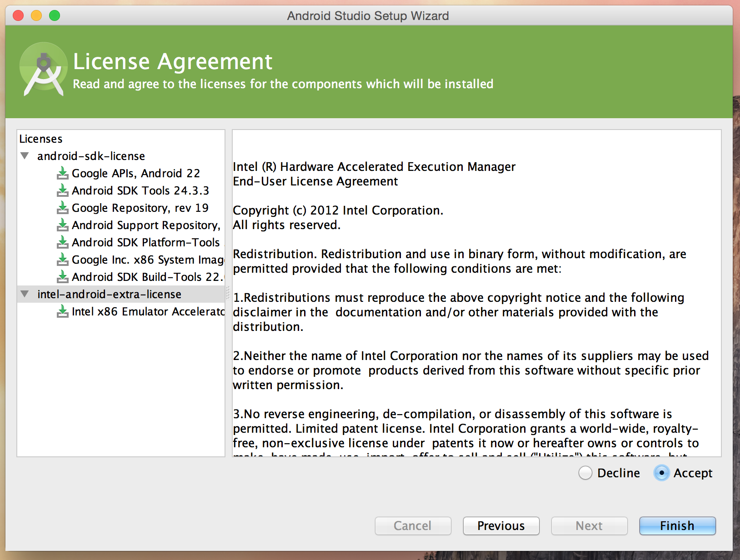The image size is (740, 560).
Task: Click the 'End-User License Agreement' line
Action: pos(315,181)
